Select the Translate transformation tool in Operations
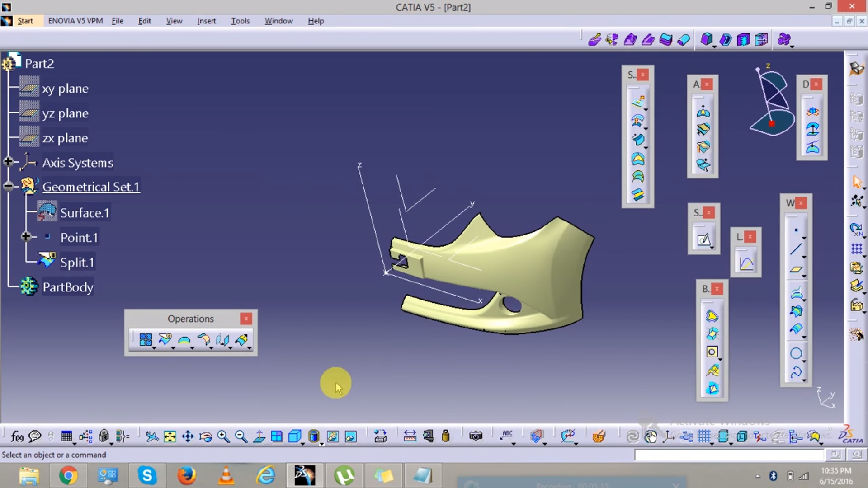Screen dimensions: 868x488 coord(222,339)
